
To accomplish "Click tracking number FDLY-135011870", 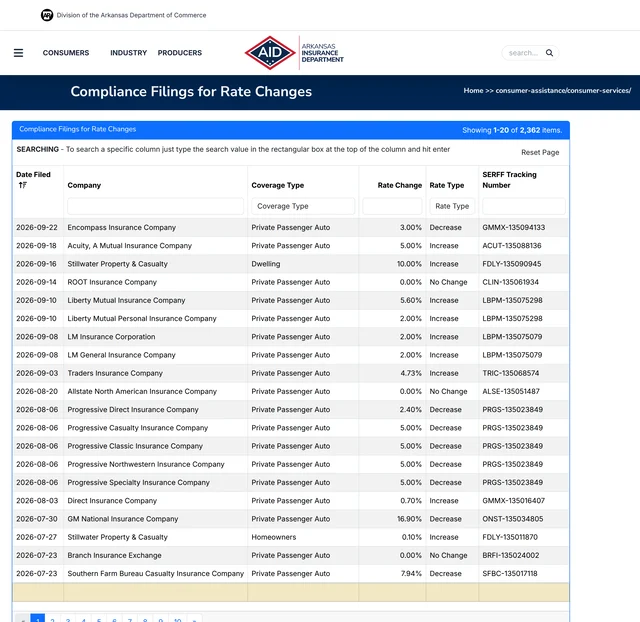I will pyautogui.click(x=510, y=537).
